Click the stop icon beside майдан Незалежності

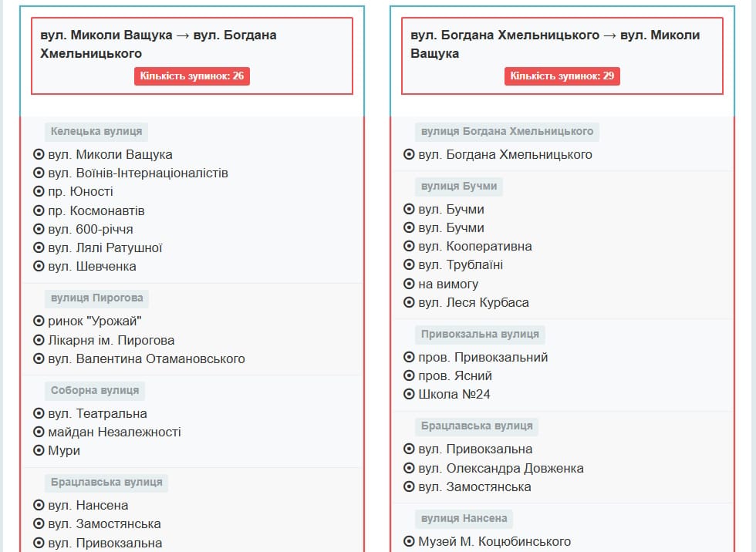click(39, 432)
